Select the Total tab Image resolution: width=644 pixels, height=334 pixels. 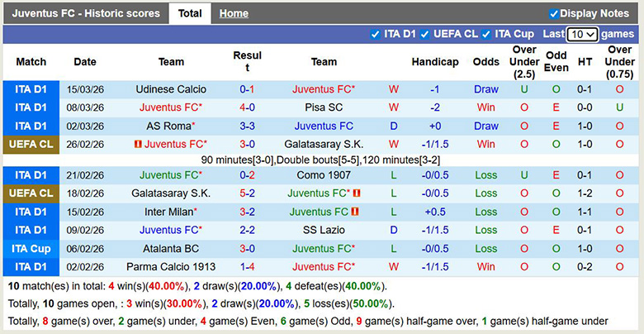pyautogui.click(x=190, y=13)
